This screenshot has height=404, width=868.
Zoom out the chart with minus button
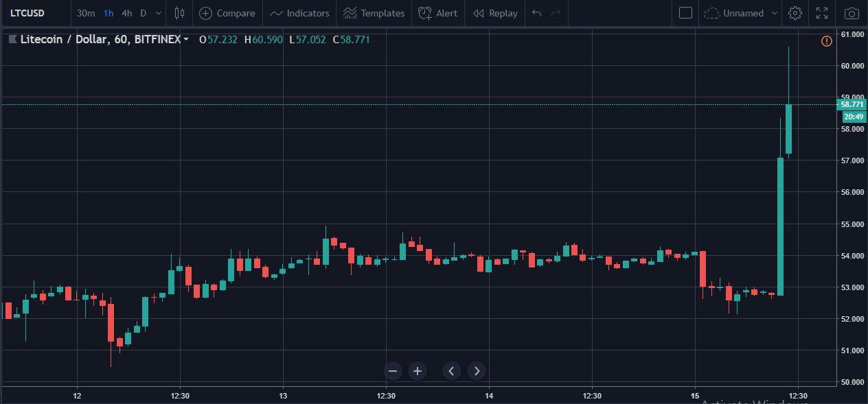[393, 371]
